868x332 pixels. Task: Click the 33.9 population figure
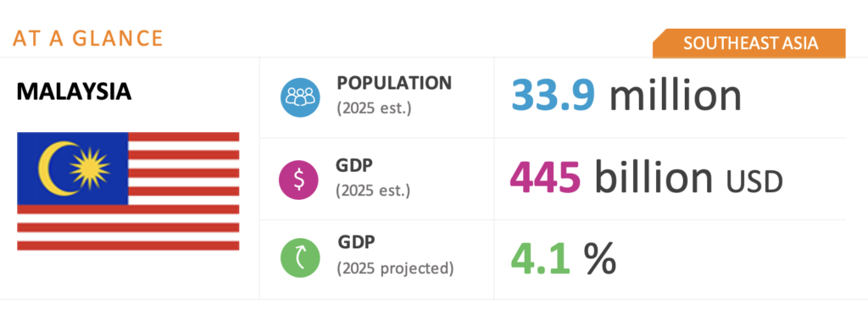click(553, 95)
